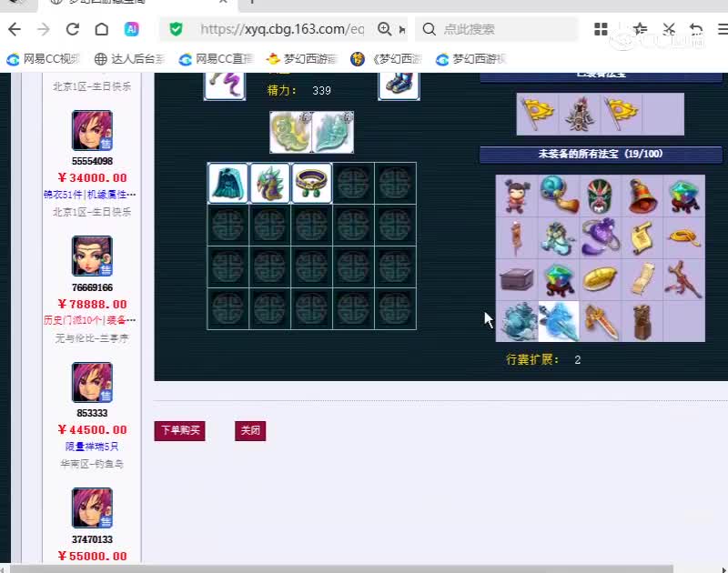The width and height of the screenshot is (728, 573).
Task: Select the gold ingot treasure
Action: coord(601,279)
